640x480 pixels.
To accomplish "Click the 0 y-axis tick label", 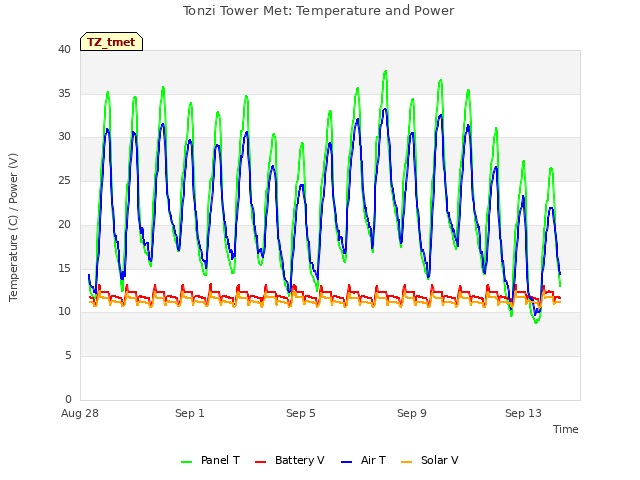I will point(68,399).
